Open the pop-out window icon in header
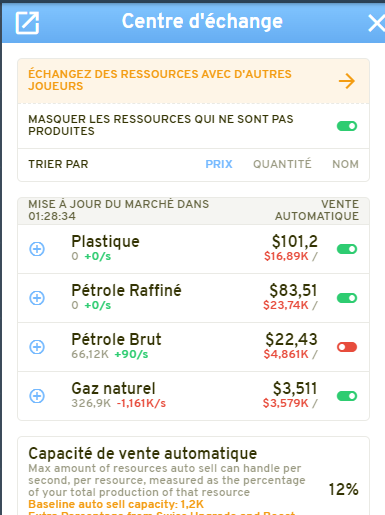This screenshot has height=515, width=385. point(27,23)
